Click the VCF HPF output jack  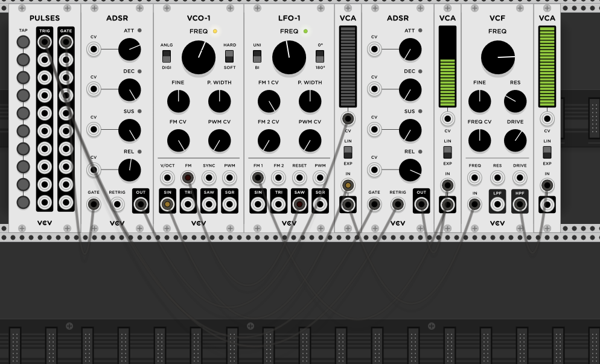pos(520,205)
